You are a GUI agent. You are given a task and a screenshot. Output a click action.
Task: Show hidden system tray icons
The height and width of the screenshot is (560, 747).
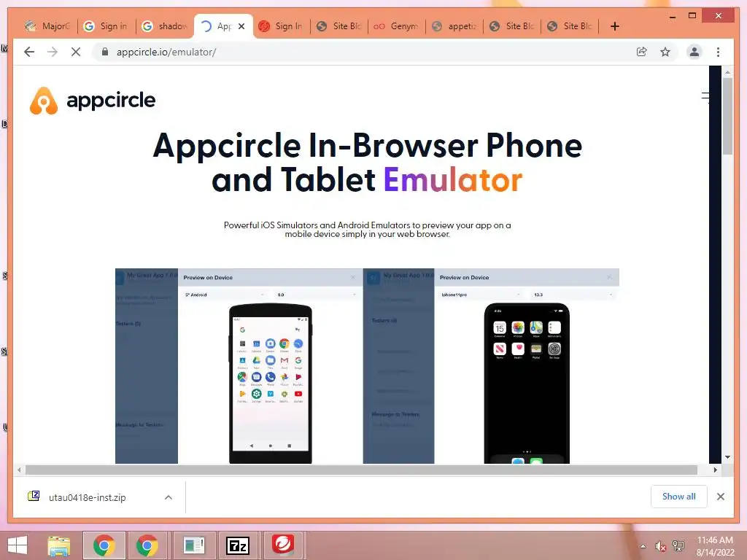coord(643,546)
